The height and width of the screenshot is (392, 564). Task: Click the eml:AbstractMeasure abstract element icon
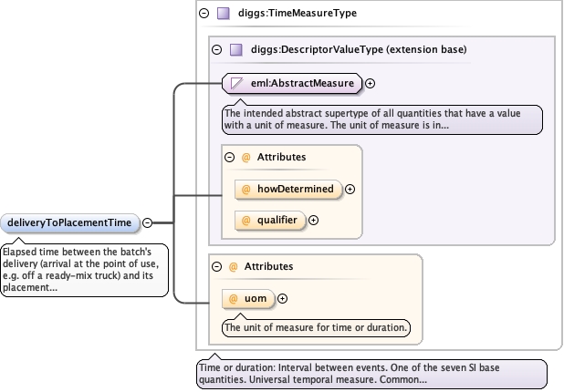[x=236, y=83]
